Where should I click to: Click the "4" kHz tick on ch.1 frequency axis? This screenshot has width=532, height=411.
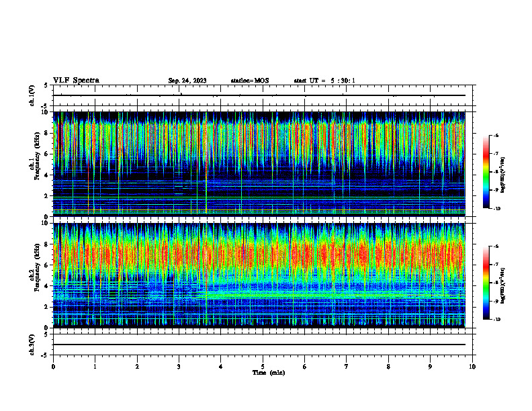pos(47,175)
